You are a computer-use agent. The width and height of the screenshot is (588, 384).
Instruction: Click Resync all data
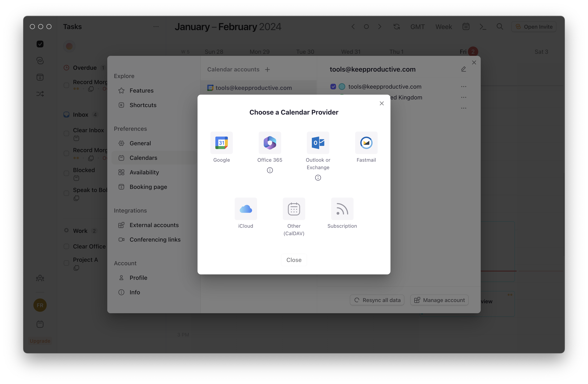(377, 300)
